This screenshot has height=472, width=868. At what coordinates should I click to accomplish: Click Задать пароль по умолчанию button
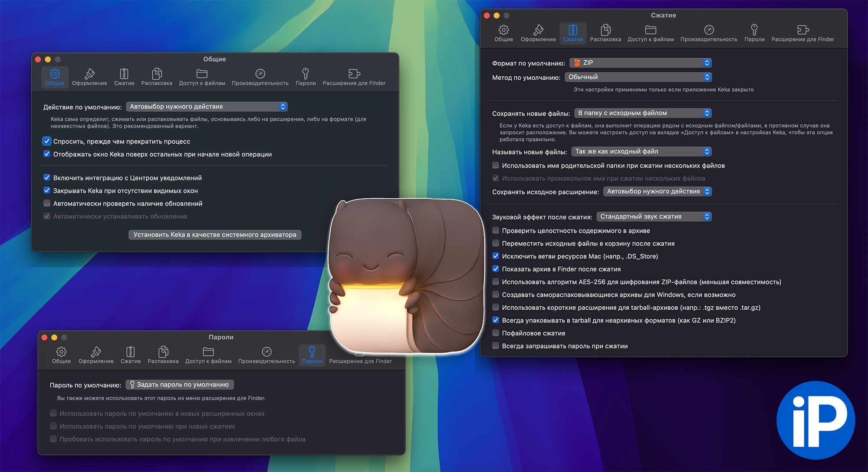180,385
